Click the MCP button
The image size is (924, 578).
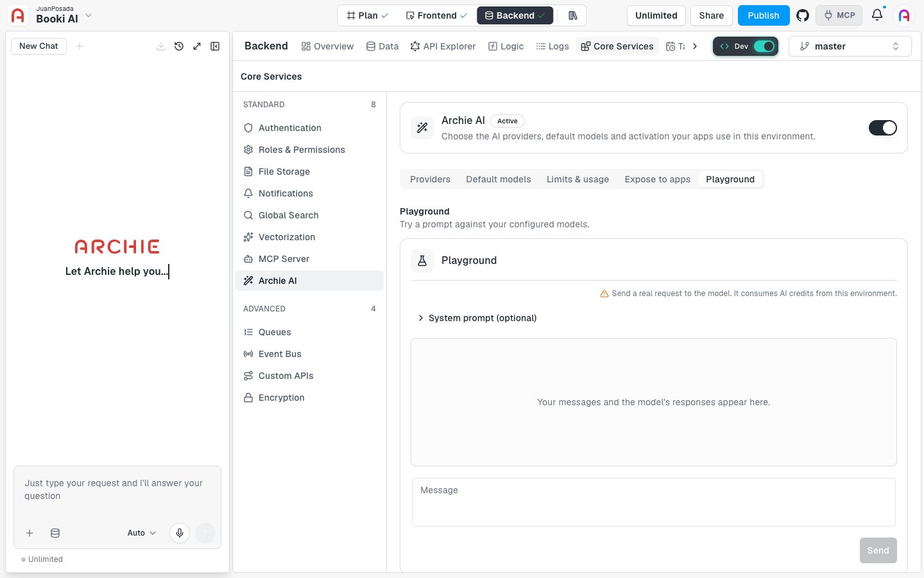click(839, 15)
